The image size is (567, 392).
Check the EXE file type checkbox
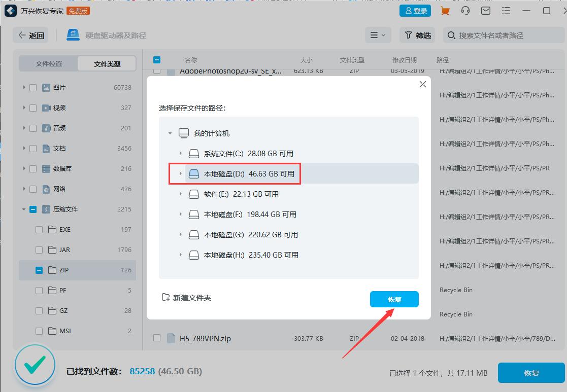[39, 229]
